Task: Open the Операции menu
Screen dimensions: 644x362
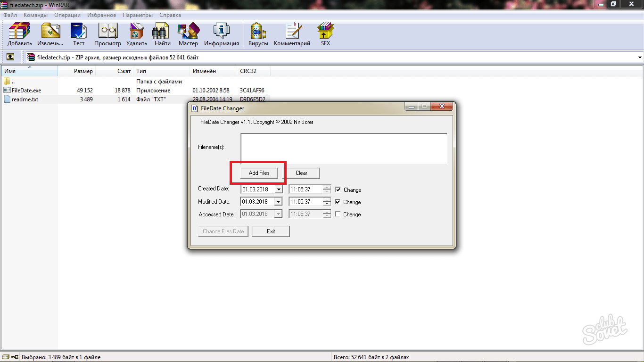Action: [67, 15]
